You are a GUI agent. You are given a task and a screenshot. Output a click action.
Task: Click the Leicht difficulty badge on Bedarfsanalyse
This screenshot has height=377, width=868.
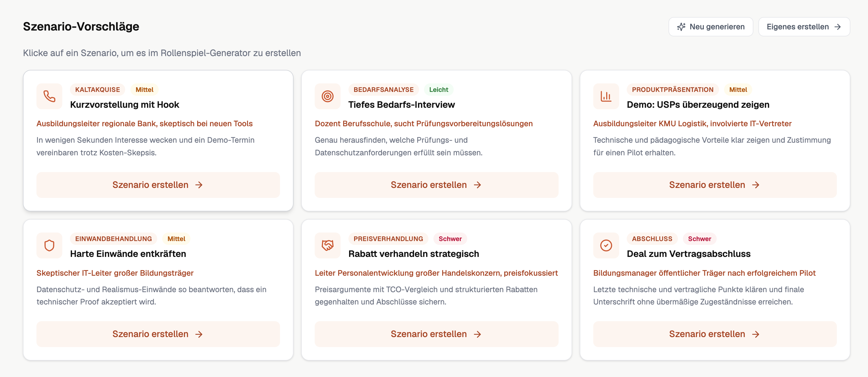click(438, 90)
